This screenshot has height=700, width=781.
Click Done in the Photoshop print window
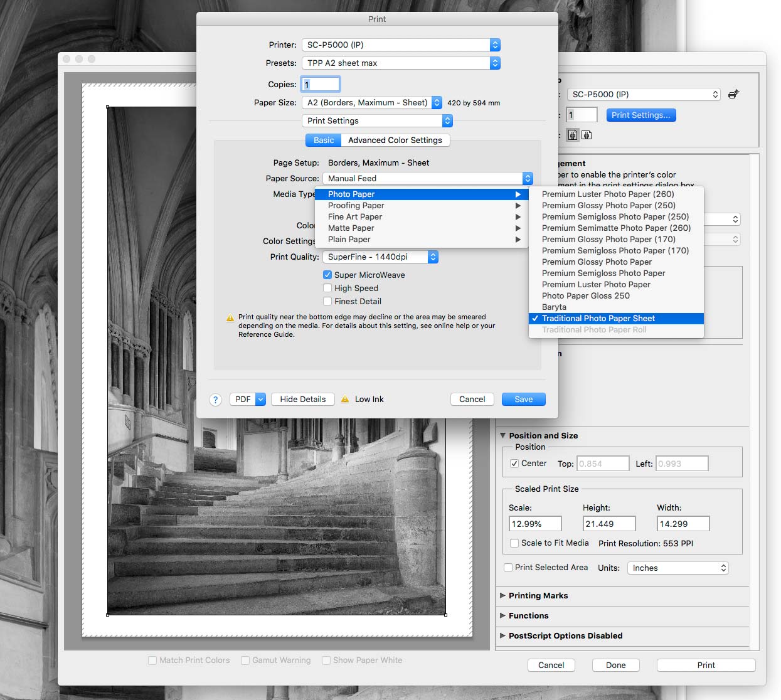click(x=616, y=666)
